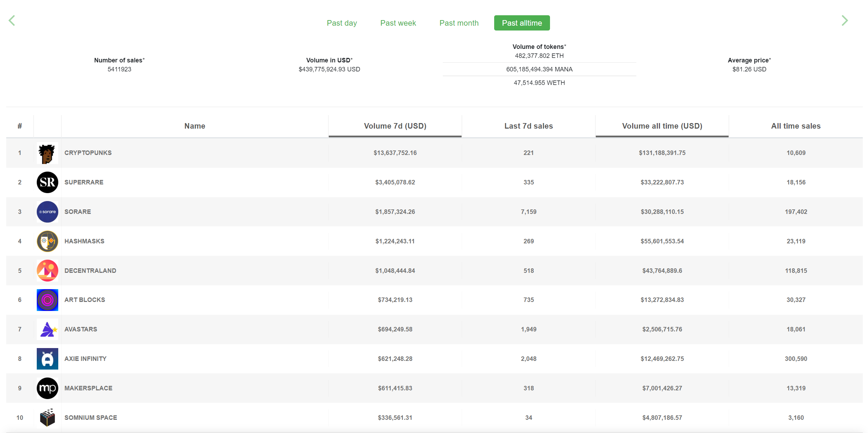Open the AVASTARS project name
The height and width of the screenshot is (433, 868).
(x=81, y=329)
